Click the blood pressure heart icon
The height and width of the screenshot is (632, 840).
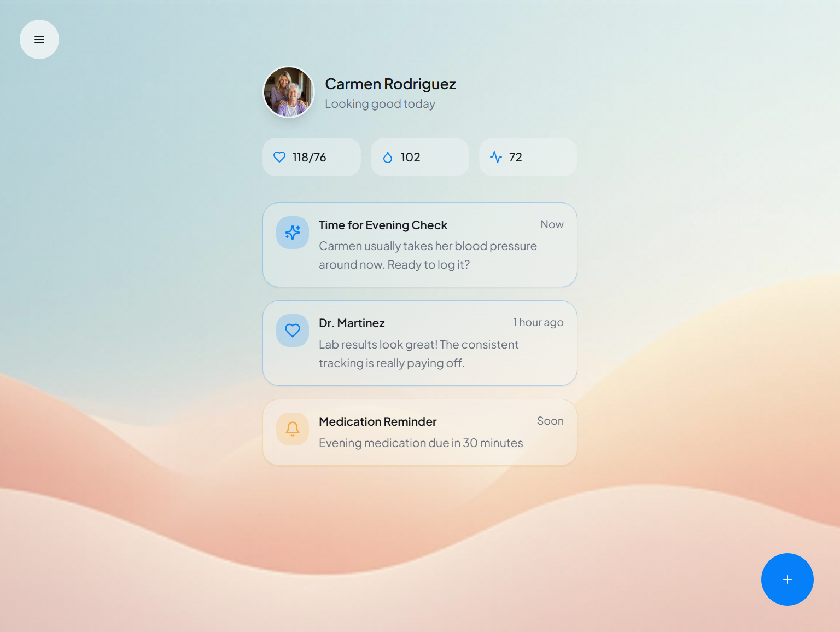[x=279, y=157]
